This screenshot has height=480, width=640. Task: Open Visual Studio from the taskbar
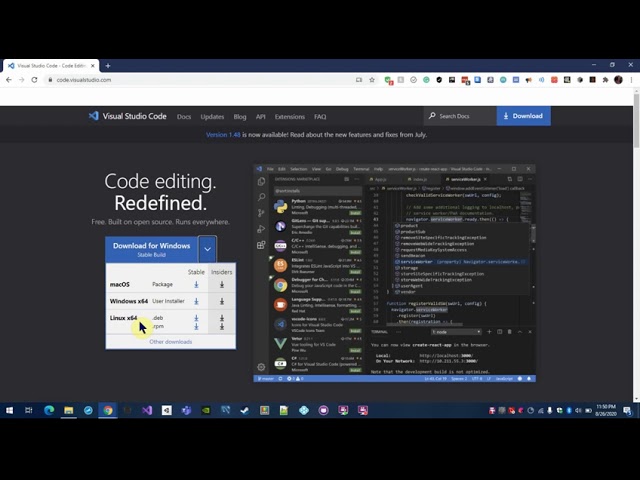pos(147,410)
